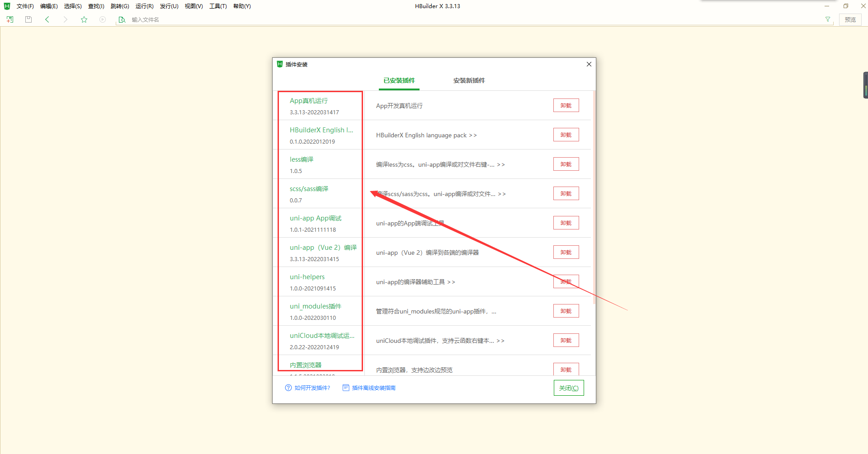Uninstall the App真机运行 plugin
Screen dimensions: 868x454
pyautogui.click(x=566, y=105)
